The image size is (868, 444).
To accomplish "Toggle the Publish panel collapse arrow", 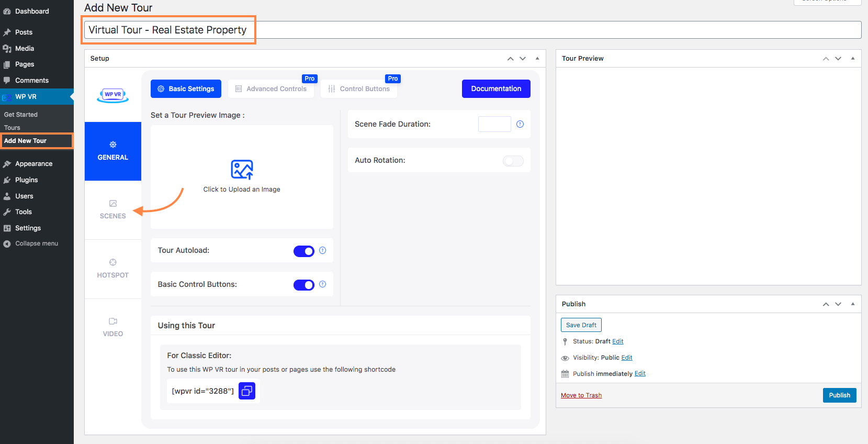I will pyautogui.click(x=853, y=304).
